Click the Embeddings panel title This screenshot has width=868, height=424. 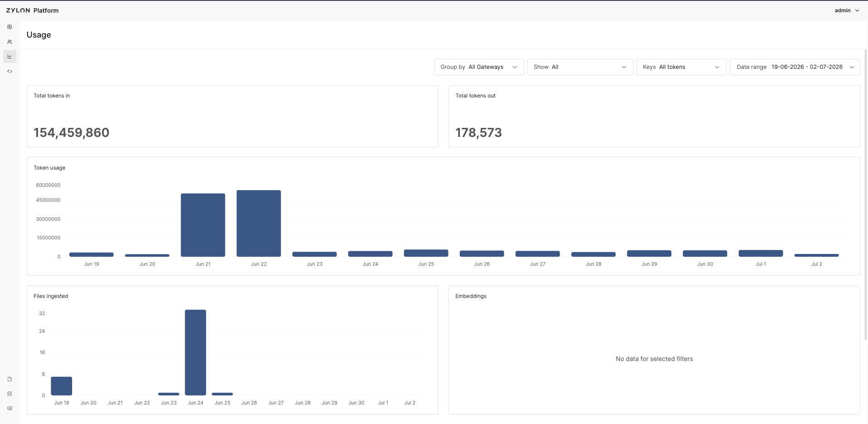tap(471, 296)
